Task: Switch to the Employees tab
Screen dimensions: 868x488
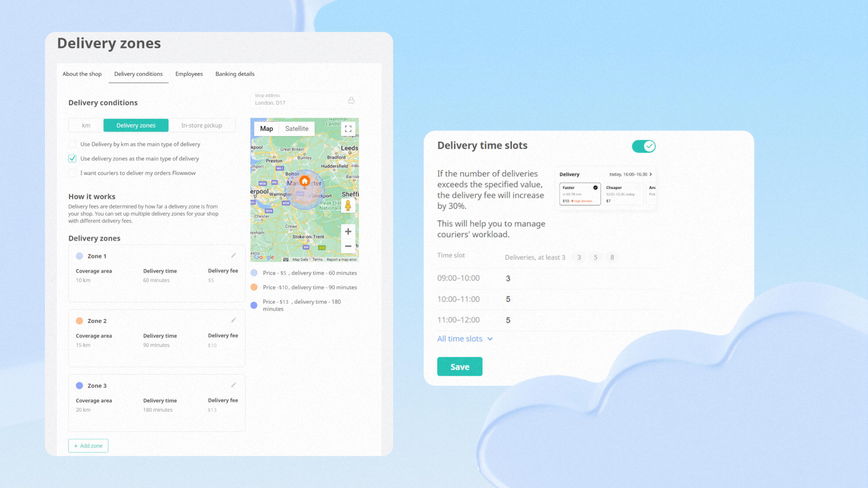Action: coord(189,74)
